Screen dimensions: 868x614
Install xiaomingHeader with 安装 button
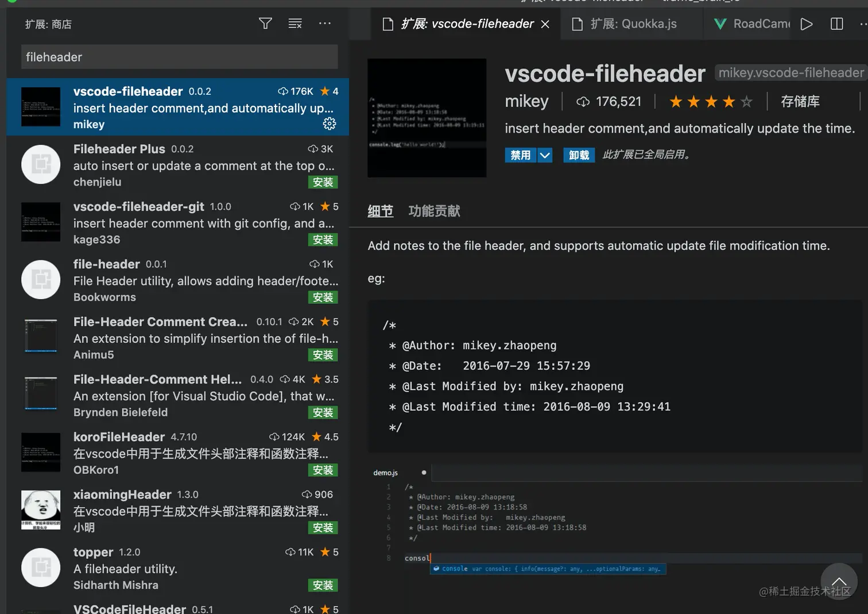[x=323, y=527]
